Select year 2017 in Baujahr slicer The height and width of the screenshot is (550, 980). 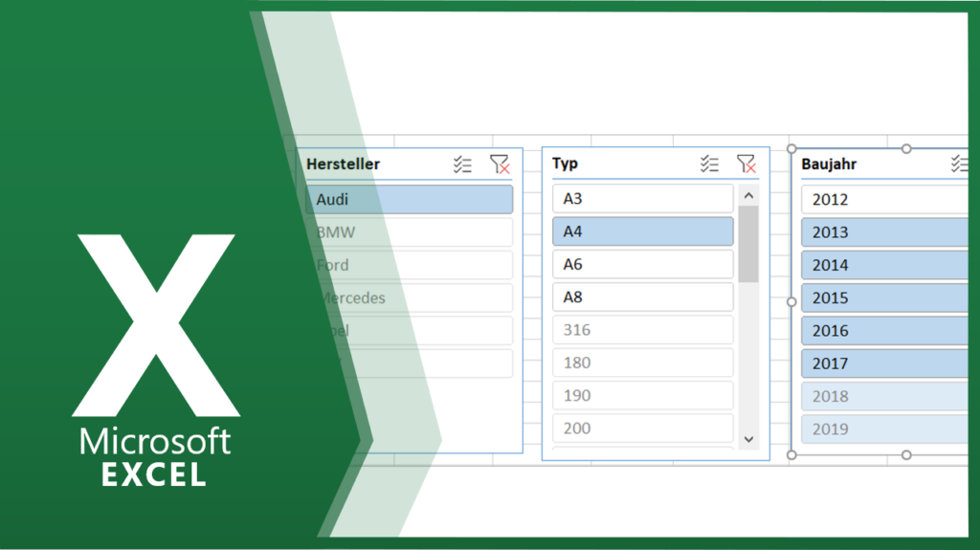(x=884, y=363)
